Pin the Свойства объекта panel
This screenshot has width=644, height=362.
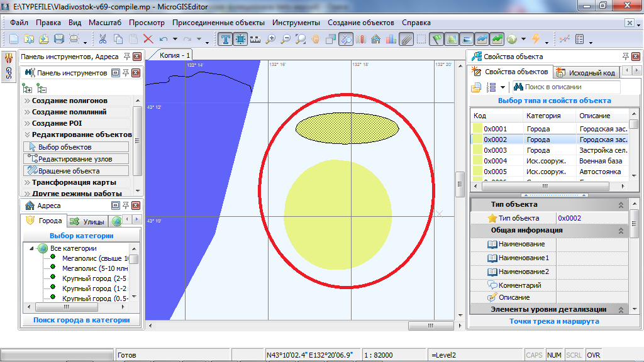click(x=625, y=57)
